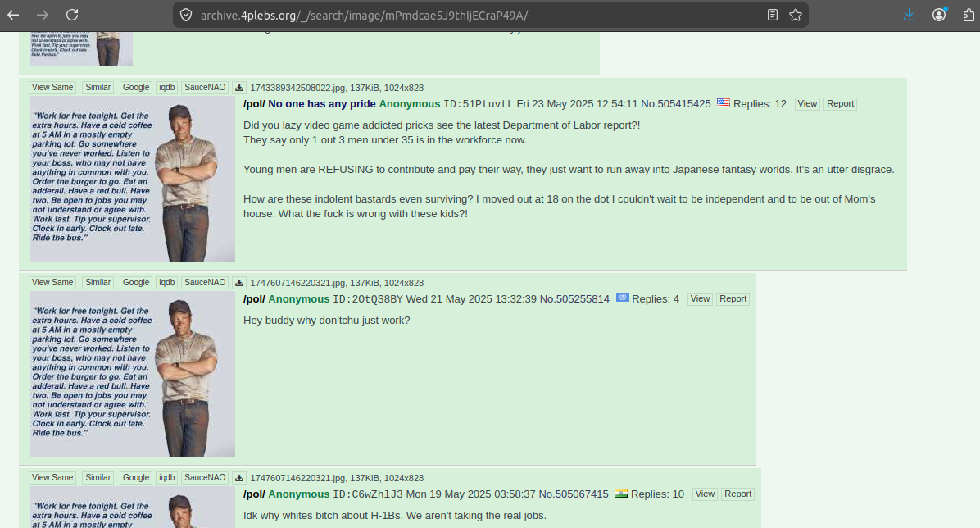Screen dimensions: 980x528
Task: Go back to the previous page
Action: click(13, 15)
